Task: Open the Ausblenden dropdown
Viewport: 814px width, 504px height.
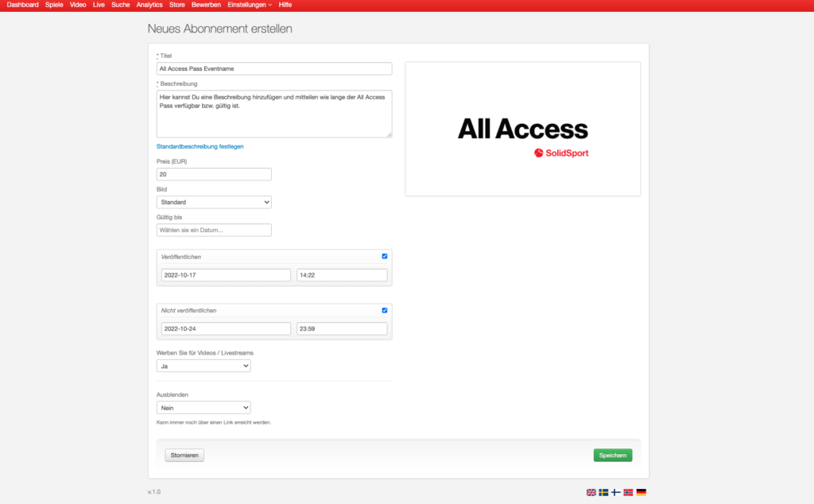Action: [x=203, y=407]
